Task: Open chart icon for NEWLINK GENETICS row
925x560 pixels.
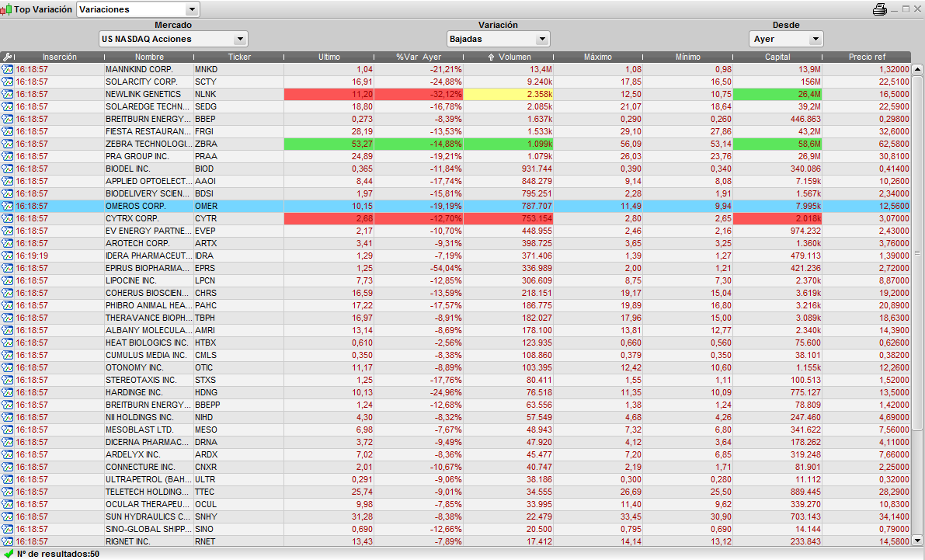Action: click(x=7, y=94)
